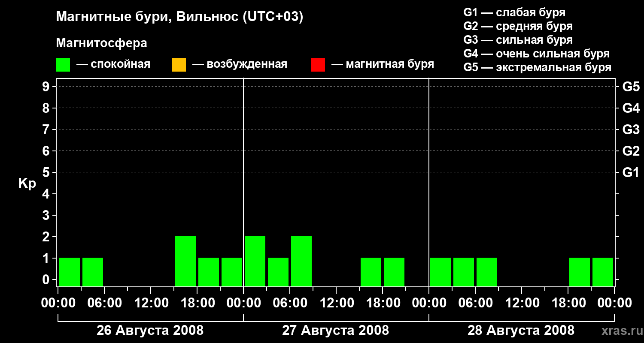Click the G1 level label on right axis
Screen dimensions: 644x343
pyautogui.click(x=631, y=173)
